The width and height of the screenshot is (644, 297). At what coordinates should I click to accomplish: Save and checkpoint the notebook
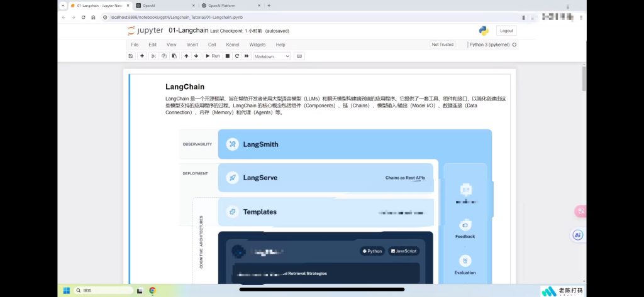tap(131, 57)
